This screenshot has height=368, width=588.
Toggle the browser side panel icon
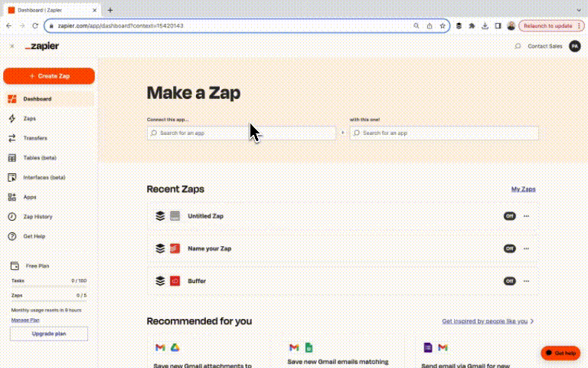(498, 26)
